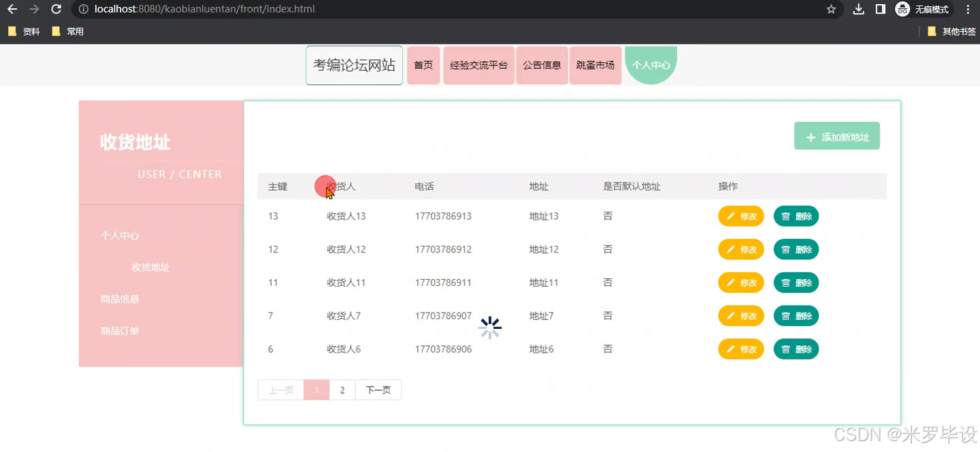Open the browser downloads icon
This screenshot has height=452, width=980.
pyautogui.click(x=859, y=10)
